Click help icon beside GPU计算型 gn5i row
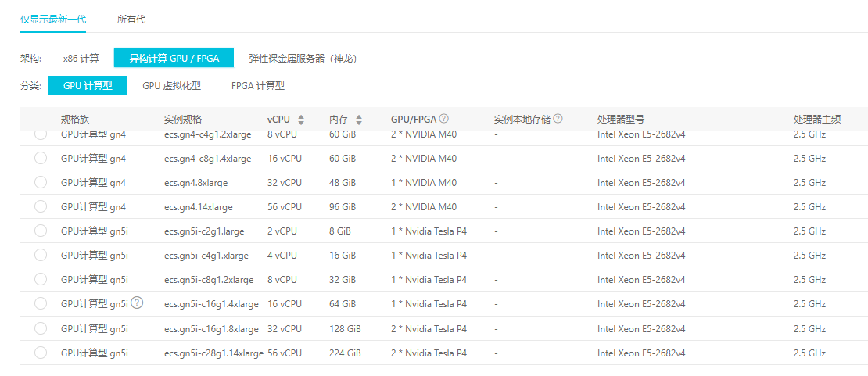Image resolution: width=868 pixels, height=376 pixels. [x=138, y=303]
